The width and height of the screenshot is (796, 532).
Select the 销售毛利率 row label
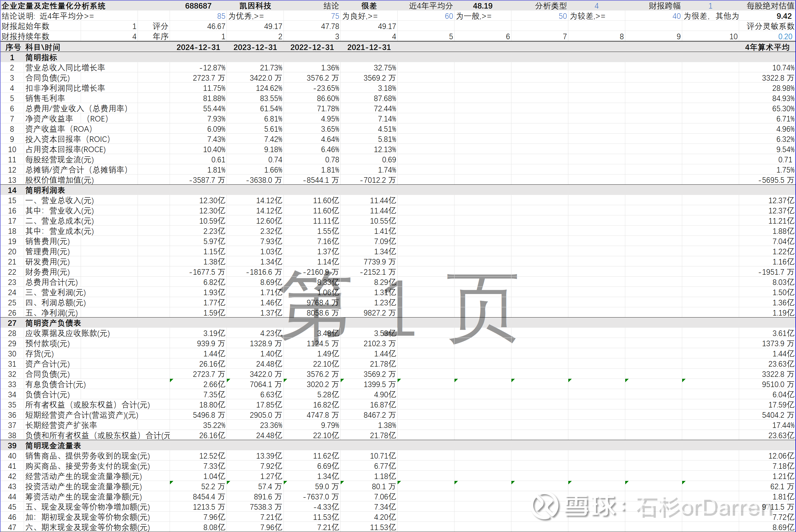click(45, 98)
